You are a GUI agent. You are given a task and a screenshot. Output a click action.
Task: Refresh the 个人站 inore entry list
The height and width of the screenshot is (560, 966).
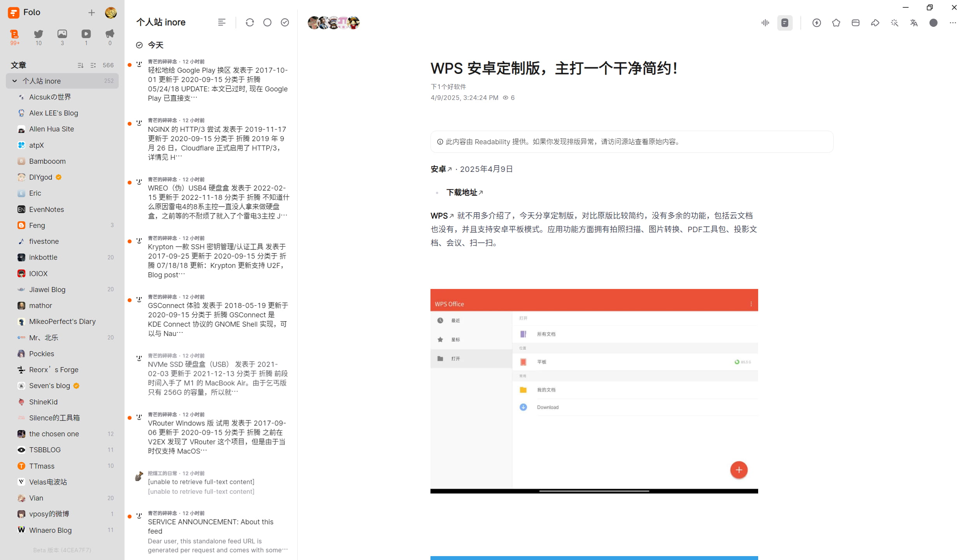click(250, 23)
